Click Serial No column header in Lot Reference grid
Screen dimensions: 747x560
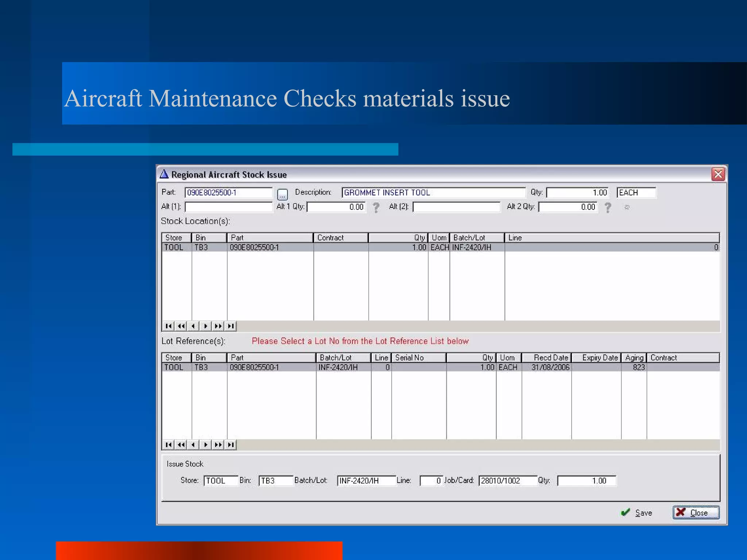(x=419, y=358)
